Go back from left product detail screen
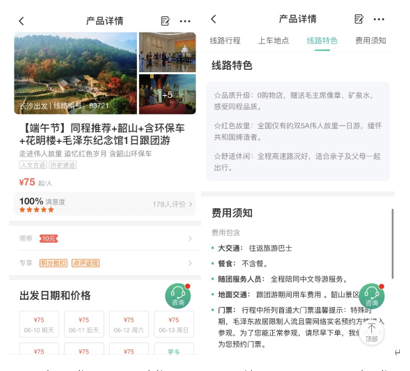 (x=21, y=21)
